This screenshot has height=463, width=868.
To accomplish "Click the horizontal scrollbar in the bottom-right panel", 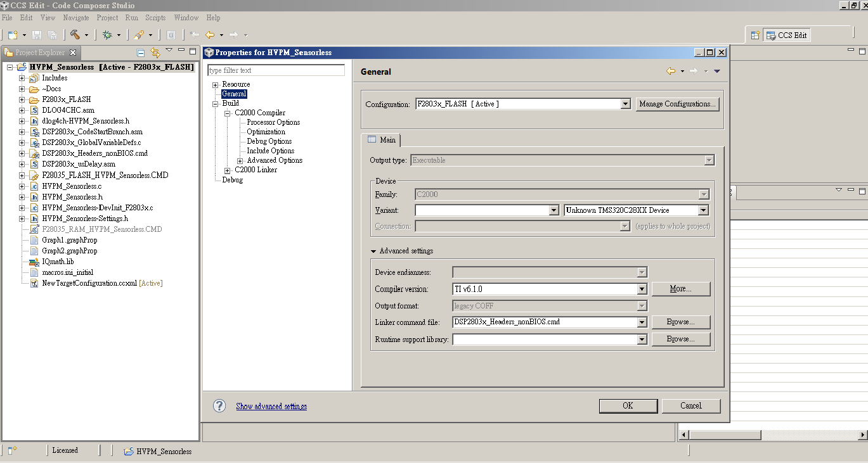I will (725, 435).
